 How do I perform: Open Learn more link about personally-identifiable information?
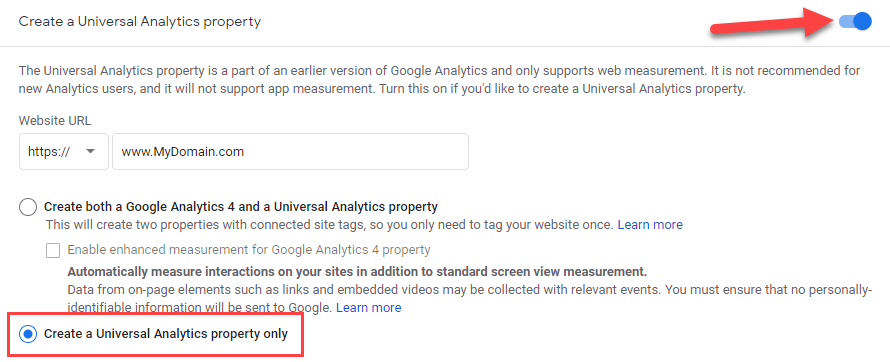tap(369, 308)
